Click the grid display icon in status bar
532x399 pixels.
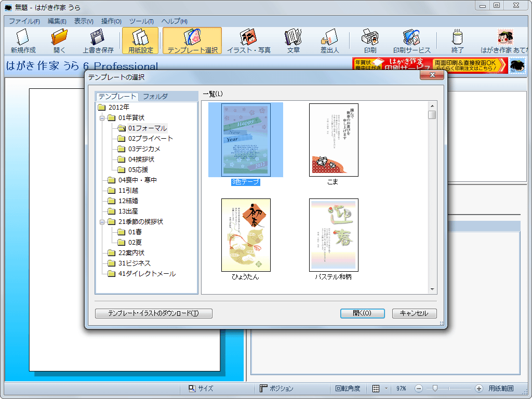[376, 389]
